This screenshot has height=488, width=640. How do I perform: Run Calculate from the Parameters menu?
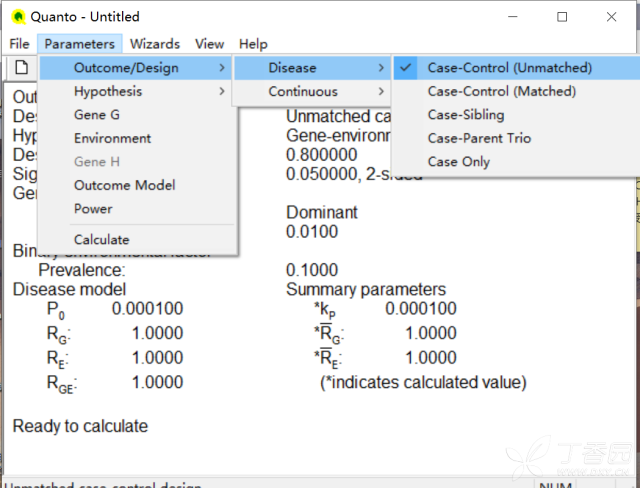[x=138, y=240]
